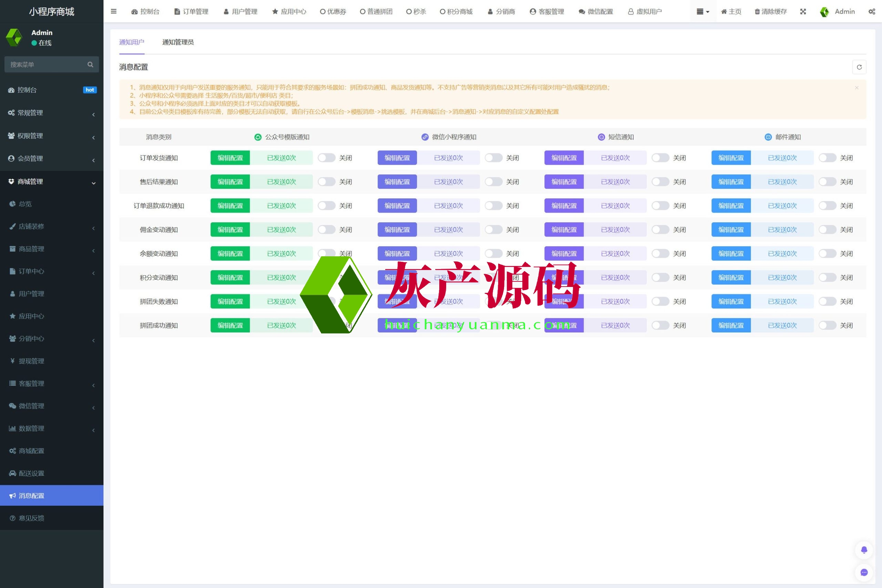Click 编辑配置 for 佣金变动通知 mini-program
Viewport: 882px width, 588px height.
pos(397,230)
